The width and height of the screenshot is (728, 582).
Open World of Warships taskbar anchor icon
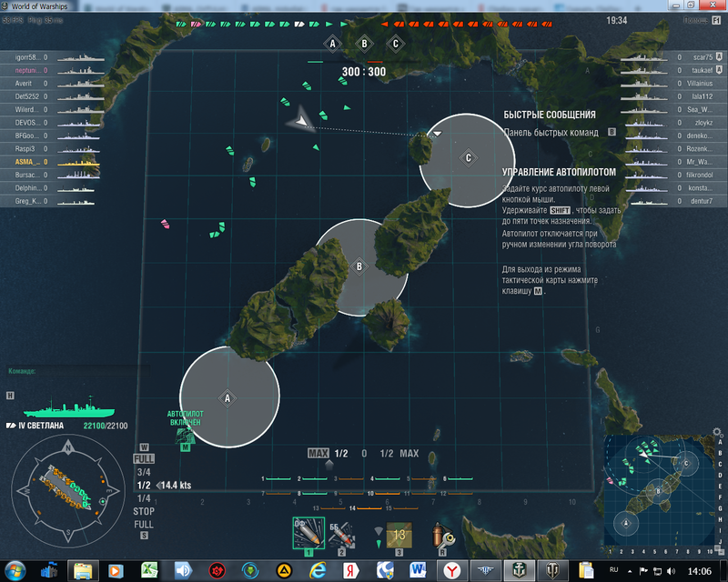[x=519, y=570]
